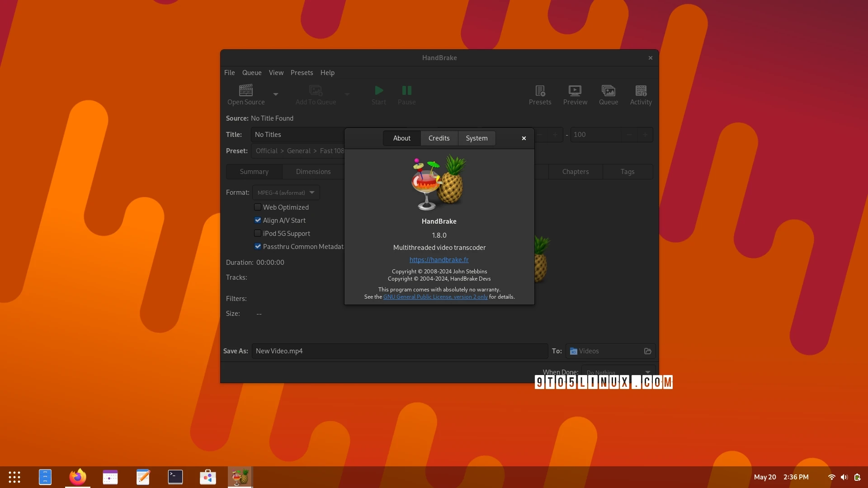Toggle the iPod 5G Support checkbox
This screenshot has height=488, width=868.
tap(258, 233)
